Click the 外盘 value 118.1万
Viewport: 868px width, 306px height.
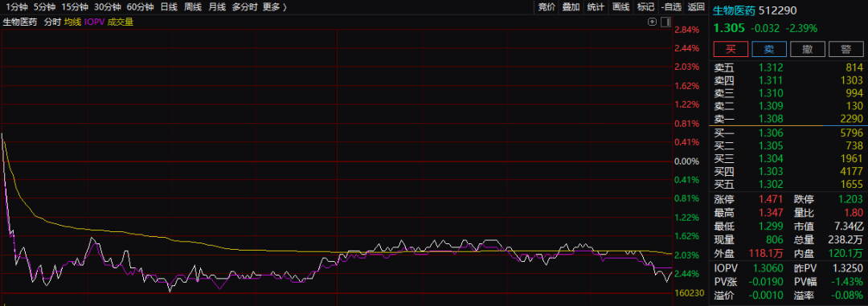[x=766, y=254]
